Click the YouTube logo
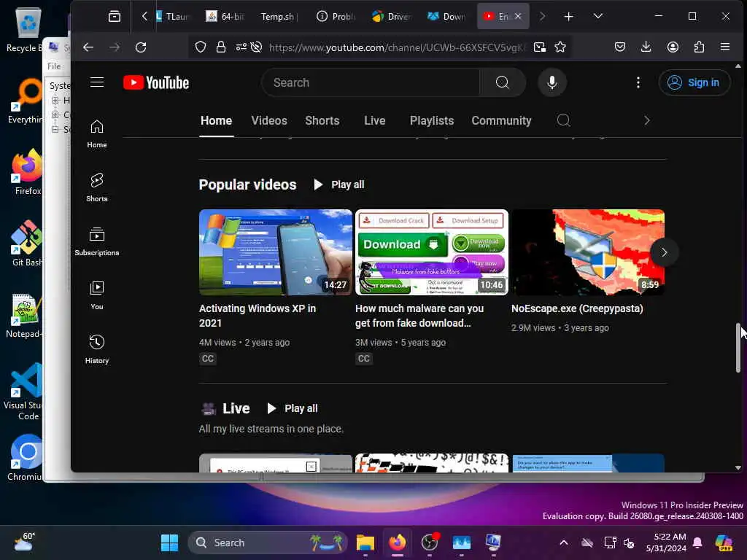The height and width of the screenshot is (560, 747). pos(156,82)
